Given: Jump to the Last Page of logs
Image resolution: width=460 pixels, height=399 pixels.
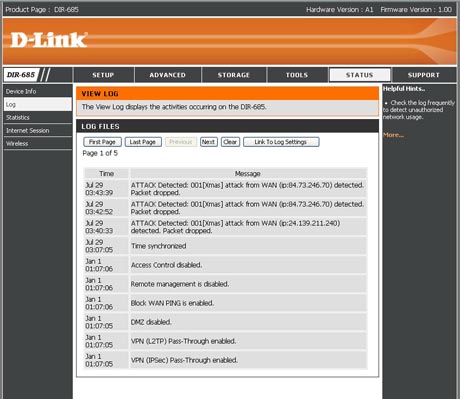Looking at the screenshot, I should [143, 142].
